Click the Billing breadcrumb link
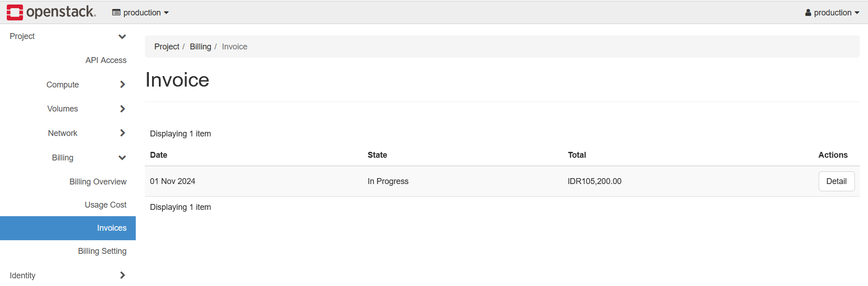The height and width of the screenshot is (286, 868). click(x=200, y=47)
